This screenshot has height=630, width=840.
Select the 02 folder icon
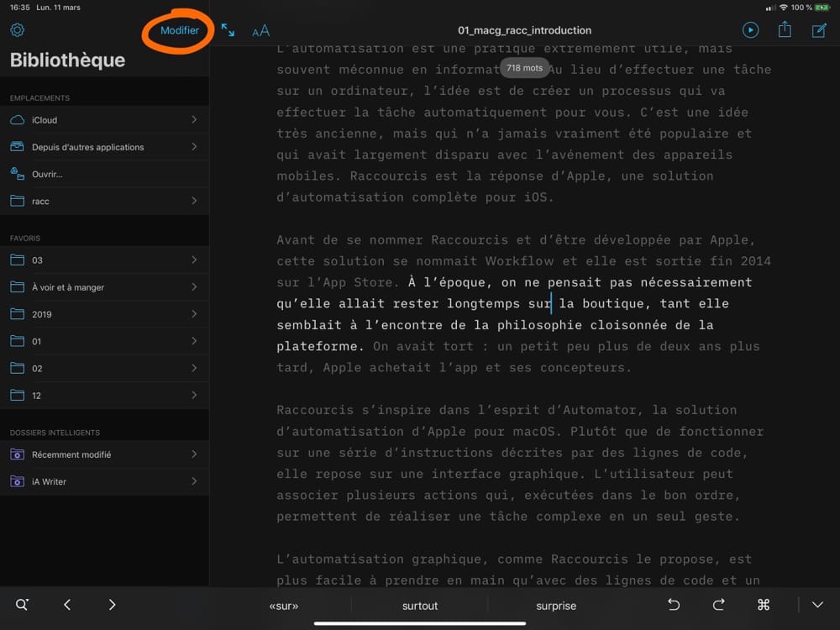point(17,368)
